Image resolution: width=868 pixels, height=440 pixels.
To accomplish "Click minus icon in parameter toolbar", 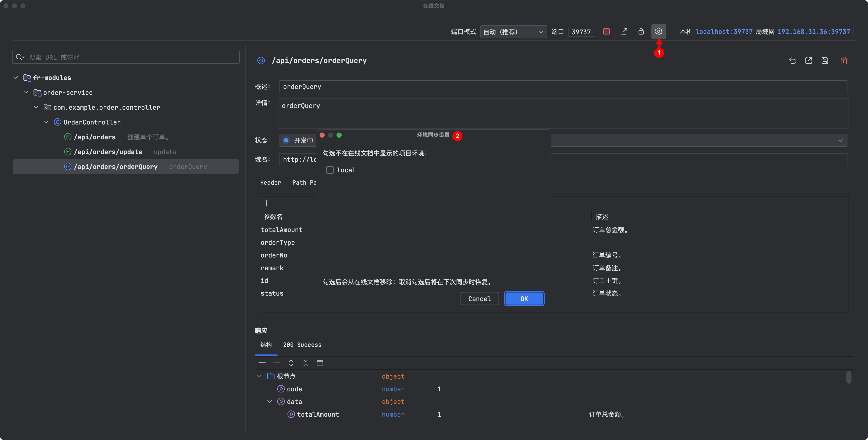I will [280, 203].
